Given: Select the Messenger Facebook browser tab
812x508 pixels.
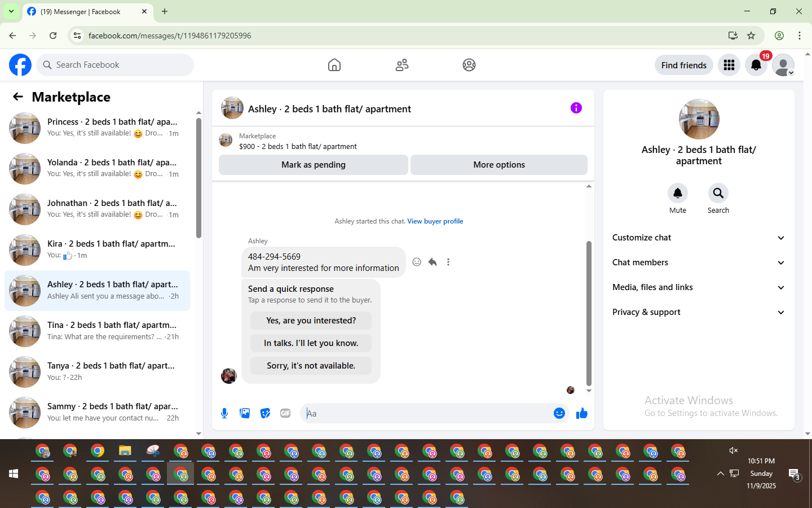Looking at the screenshot, I should [x=87, y=11].
